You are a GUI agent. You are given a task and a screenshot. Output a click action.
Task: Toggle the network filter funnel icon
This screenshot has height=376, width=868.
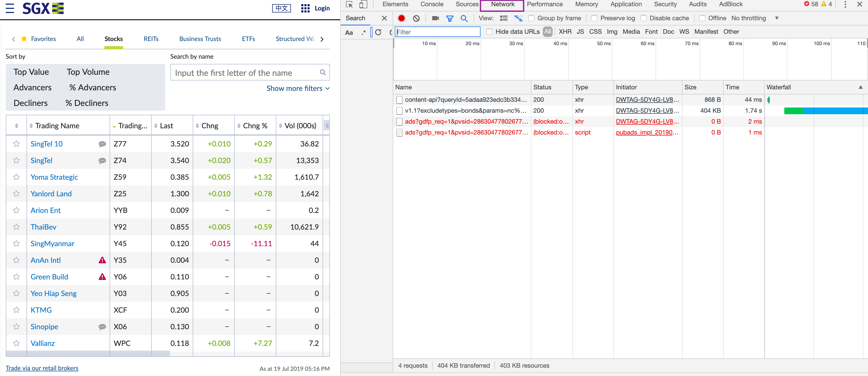[450, 18]
